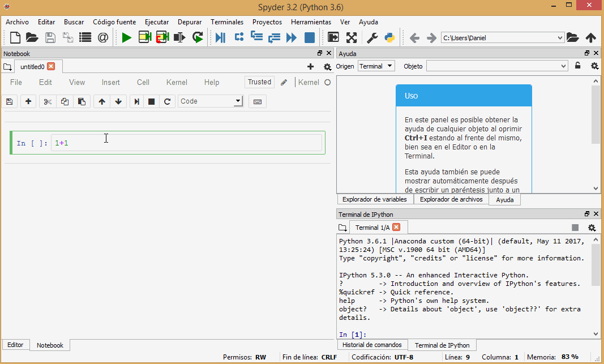Maximize the current pane icon

point(333,37)
